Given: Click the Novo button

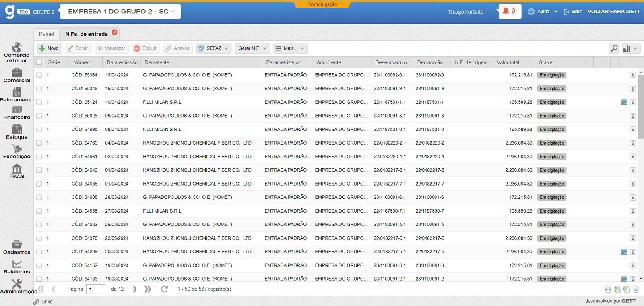Looking at the screenshot, I should [x=49, y=48].
